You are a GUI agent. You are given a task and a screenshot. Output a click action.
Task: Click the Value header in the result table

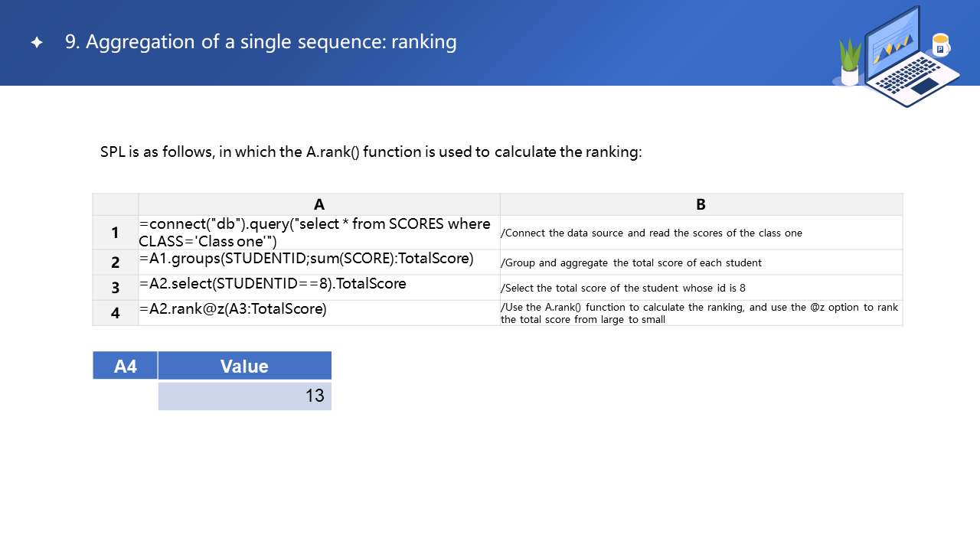[244, 366]
